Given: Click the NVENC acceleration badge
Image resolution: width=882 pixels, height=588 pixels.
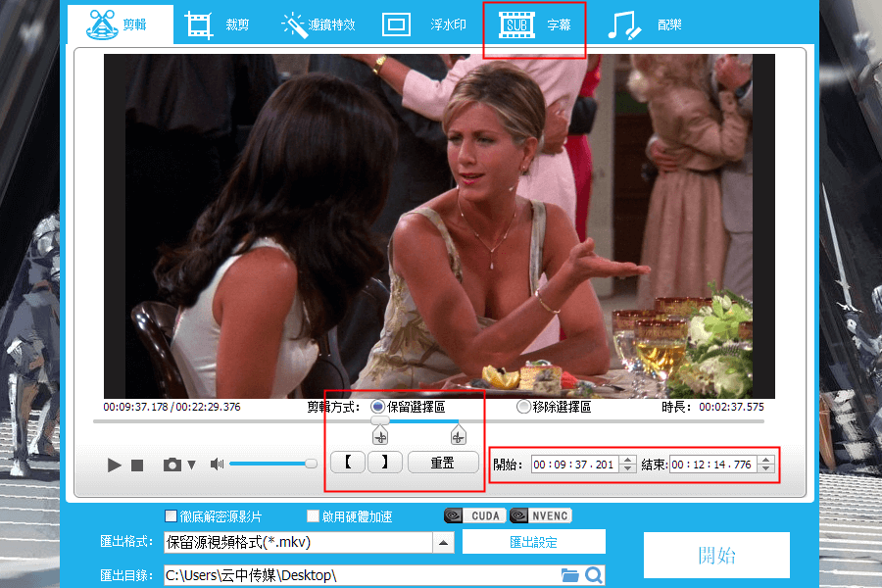Looking at the screenshot, I should (541, 516).
